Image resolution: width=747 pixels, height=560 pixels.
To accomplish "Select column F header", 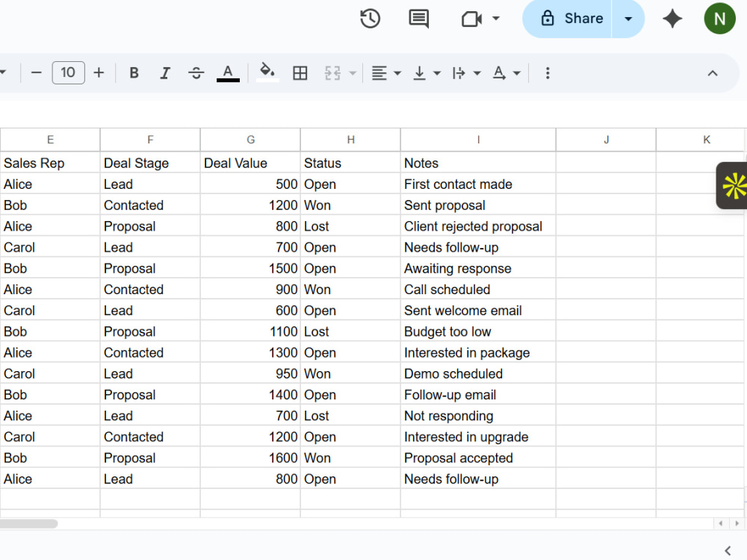I will point(150,140).
